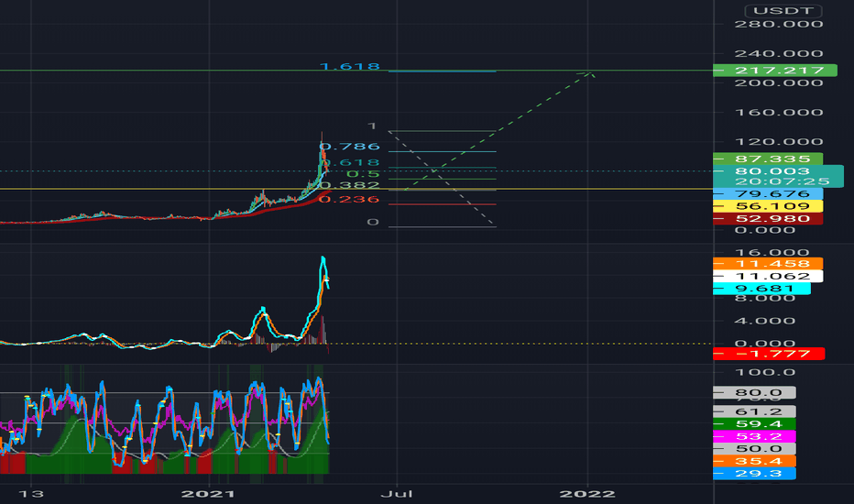Screen dimensions: 854x504
Task: Select the 16.000 tick on the middle pane axis
Action: (772, 252)
